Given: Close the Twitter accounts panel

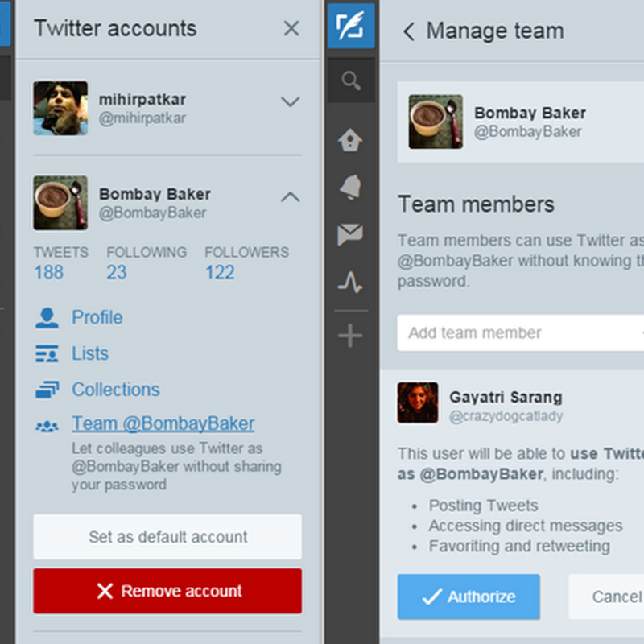Looking at the screenshot, I should [x=291, y=28].
